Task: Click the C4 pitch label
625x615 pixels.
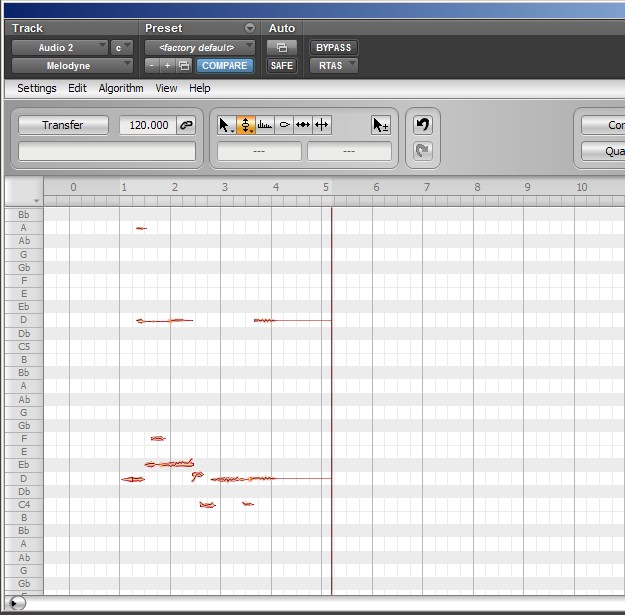Action: pos(24,505)
